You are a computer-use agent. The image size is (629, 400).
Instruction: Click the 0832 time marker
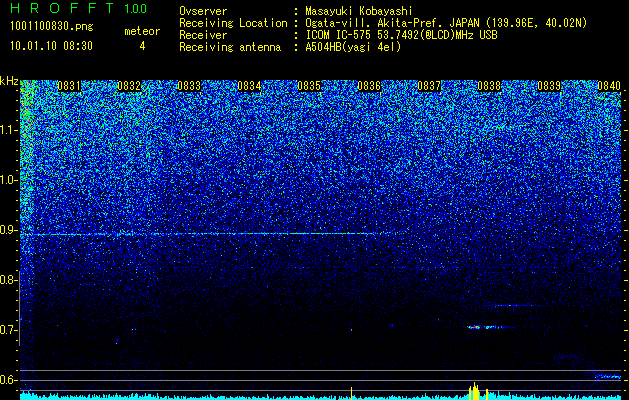pyautogui.click(x=129, y=86)
